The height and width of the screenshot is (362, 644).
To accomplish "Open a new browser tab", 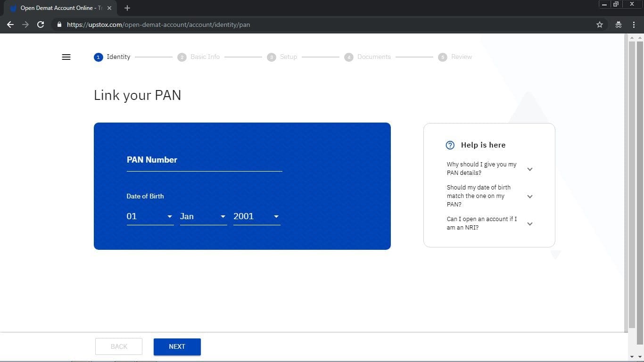I will (x=127, y=8).
